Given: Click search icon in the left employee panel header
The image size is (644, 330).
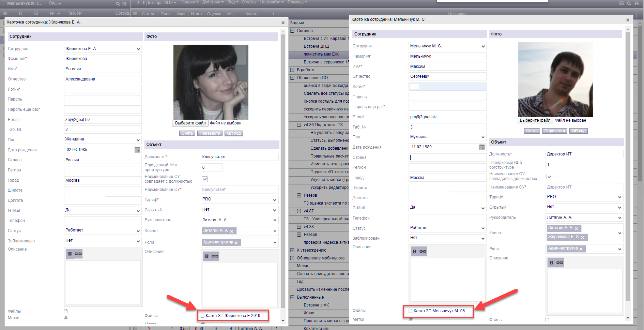Looking at the screenshot, I should [118, 4].
